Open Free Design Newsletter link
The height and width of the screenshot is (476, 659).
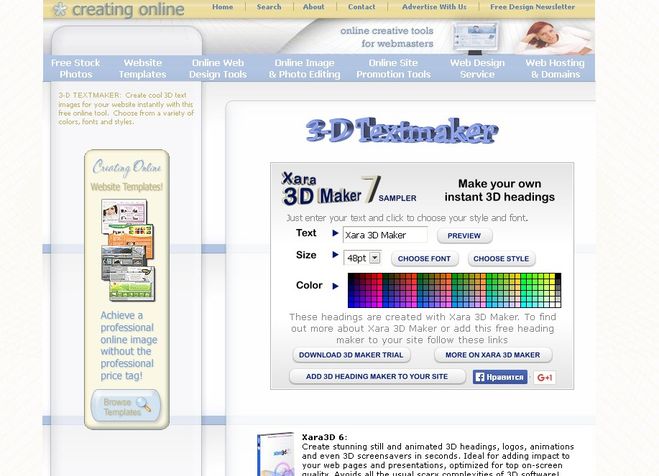(x=532, y=7)
